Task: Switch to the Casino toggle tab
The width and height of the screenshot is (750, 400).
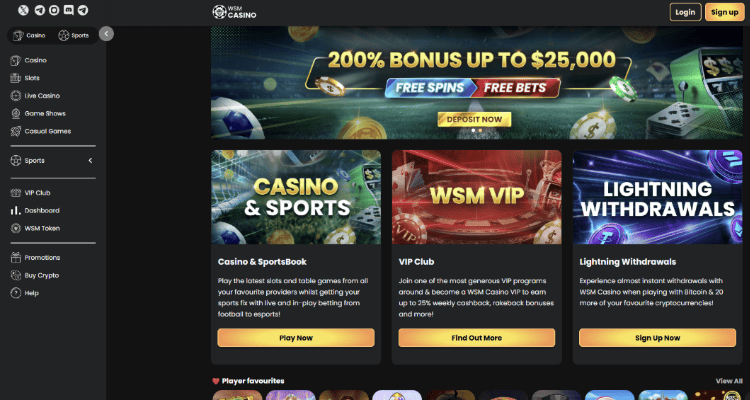Action: click(30, 35)
